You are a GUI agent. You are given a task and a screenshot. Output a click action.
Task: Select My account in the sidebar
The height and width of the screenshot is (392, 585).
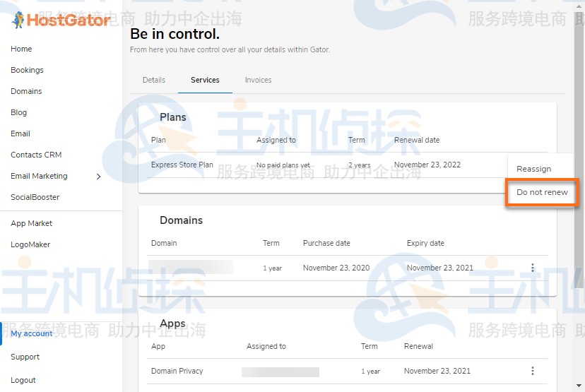pyautogui.click(x=32, y=333)
